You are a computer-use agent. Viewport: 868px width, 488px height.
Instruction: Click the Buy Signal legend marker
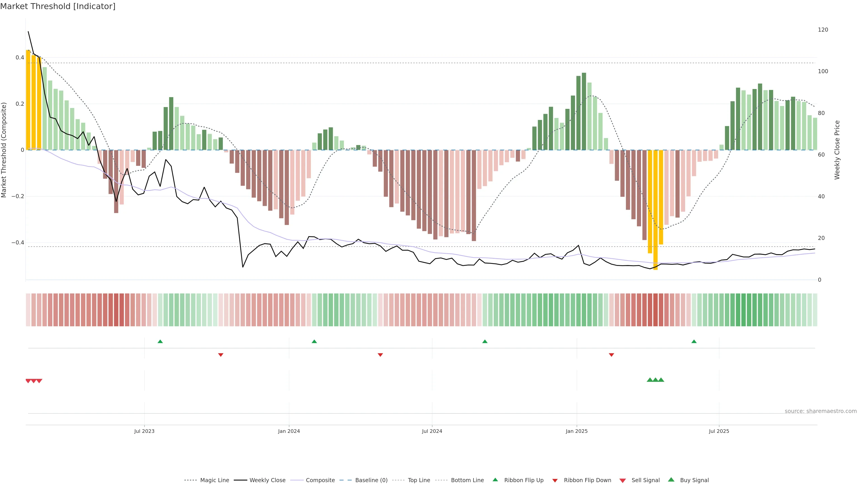pos(671,480)
